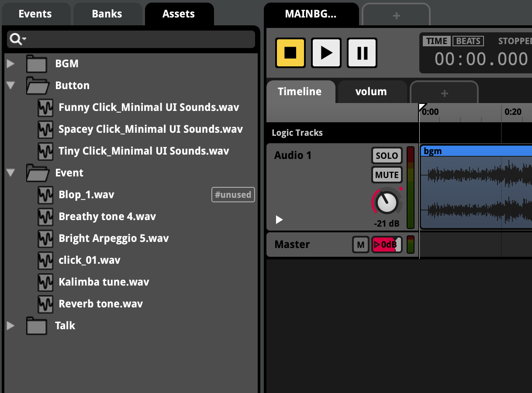Switch time display to BEATS mode
Viewport: 532px width, 393px height.
pos(468,41)
